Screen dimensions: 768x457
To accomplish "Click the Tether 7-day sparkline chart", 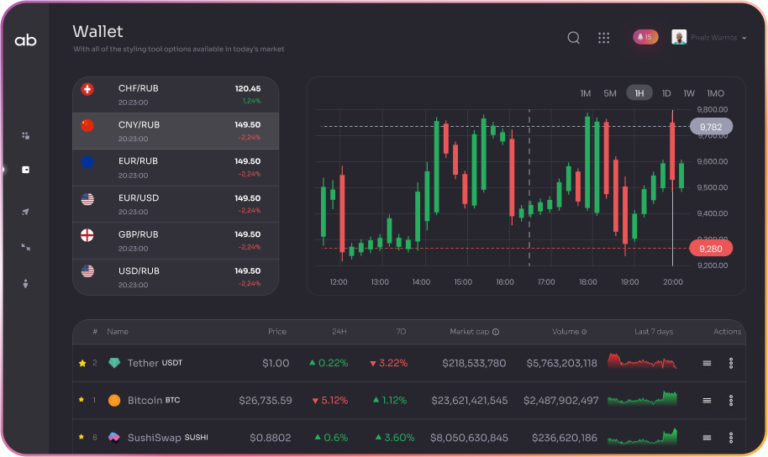I will point(642,362).
